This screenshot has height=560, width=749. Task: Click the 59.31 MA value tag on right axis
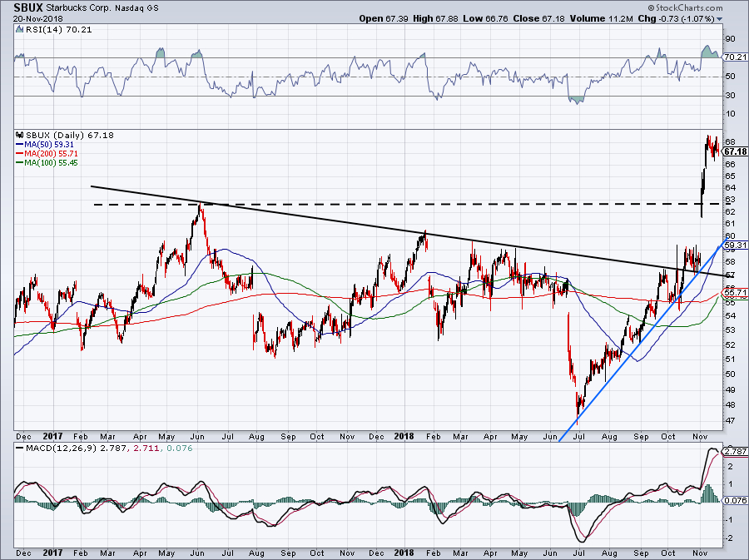point(735,245)
